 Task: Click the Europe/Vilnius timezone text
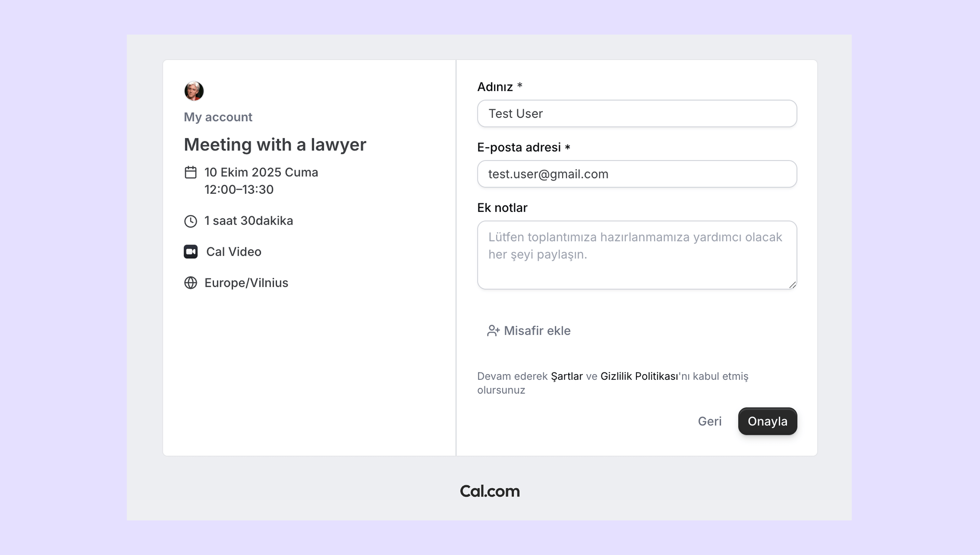(x=246, y=283)
